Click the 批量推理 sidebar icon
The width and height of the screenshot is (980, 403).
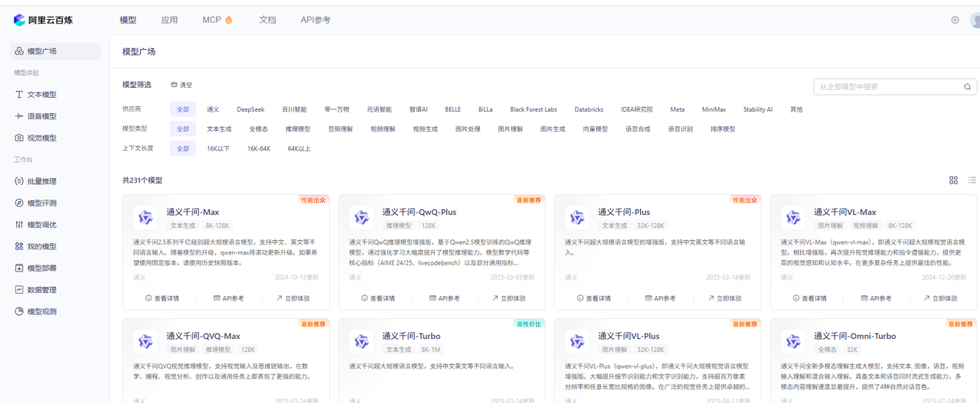point(19,181)
